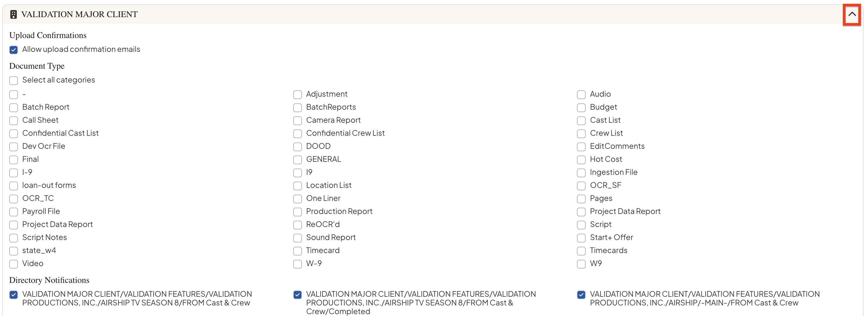The image size is (868, 316).
Task: Collapse the Validation Major Client section
Action: click(x=851, y=14)
